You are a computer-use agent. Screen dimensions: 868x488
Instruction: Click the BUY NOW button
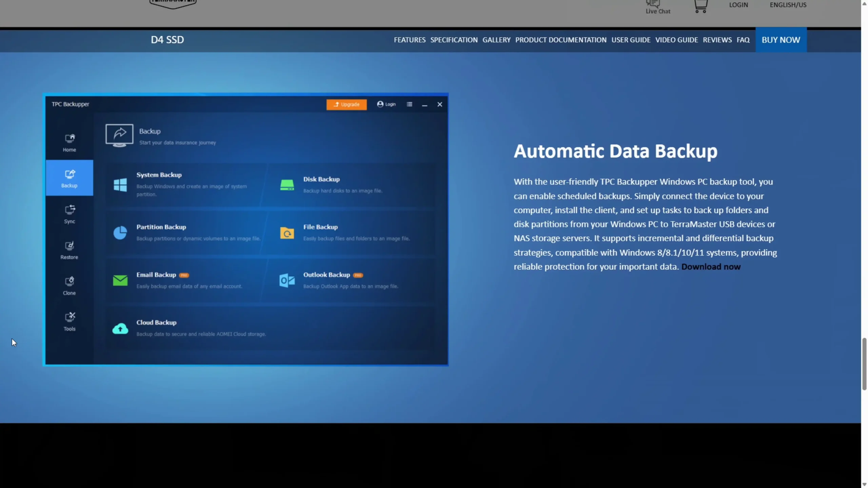pyautogui.click(x=781, y=40)
